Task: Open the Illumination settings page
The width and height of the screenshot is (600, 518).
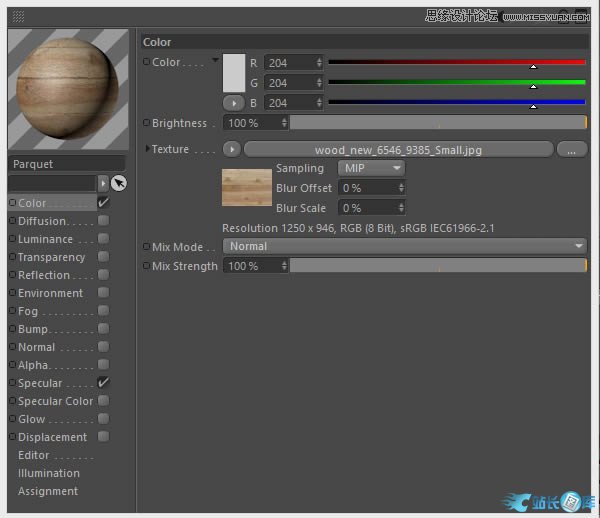Action: click(49, 473)
